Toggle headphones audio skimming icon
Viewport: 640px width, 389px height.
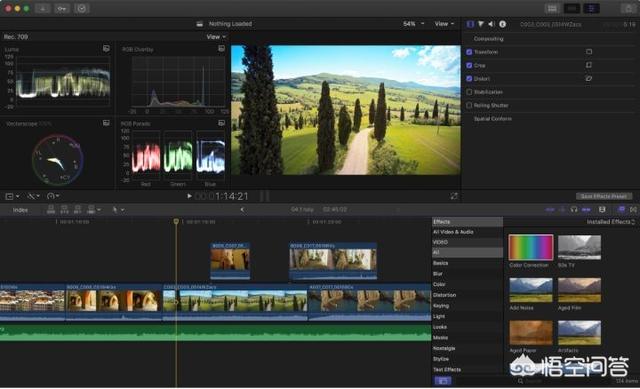pyautogui.click(x=574, y=209)
